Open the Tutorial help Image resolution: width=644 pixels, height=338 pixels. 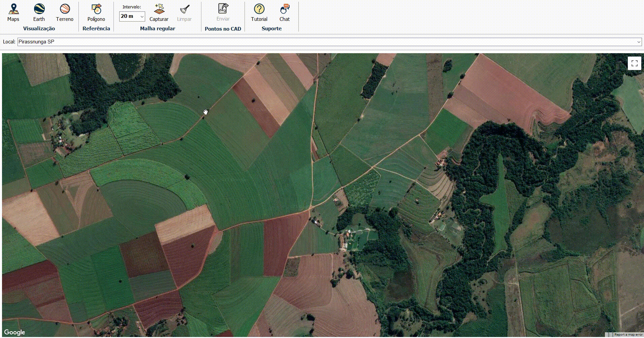pyautogui.click(x=259, y=12)
